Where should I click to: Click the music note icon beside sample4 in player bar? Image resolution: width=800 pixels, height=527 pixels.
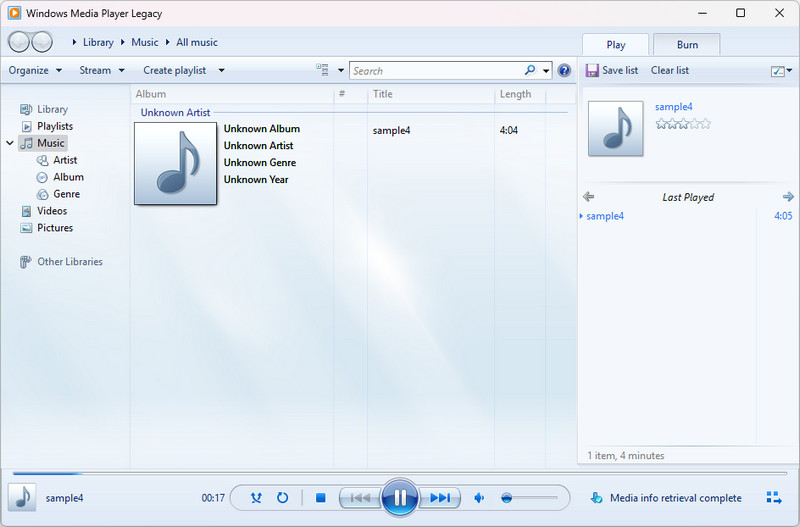point(22,497)
